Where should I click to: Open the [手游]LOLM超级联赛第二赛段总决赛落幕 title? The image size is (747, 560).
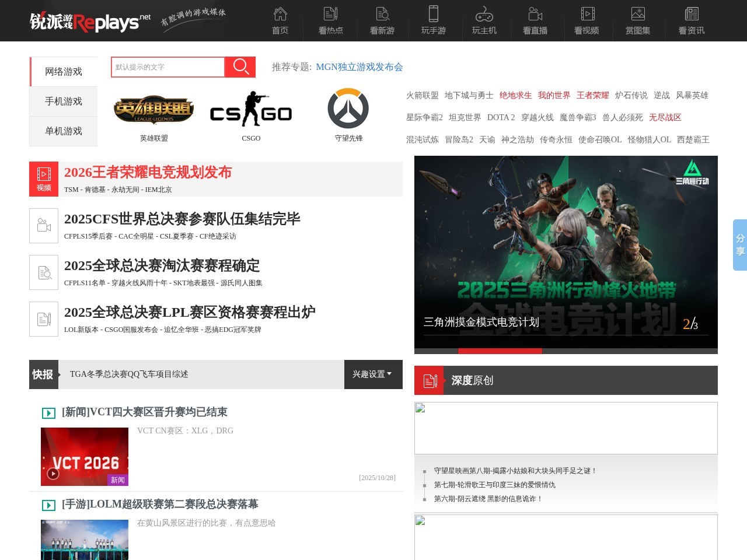(x=160, y=504)
